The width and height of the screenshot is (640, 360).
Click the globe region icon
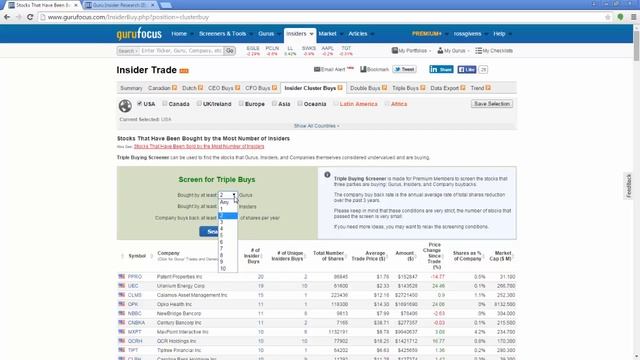125,106
